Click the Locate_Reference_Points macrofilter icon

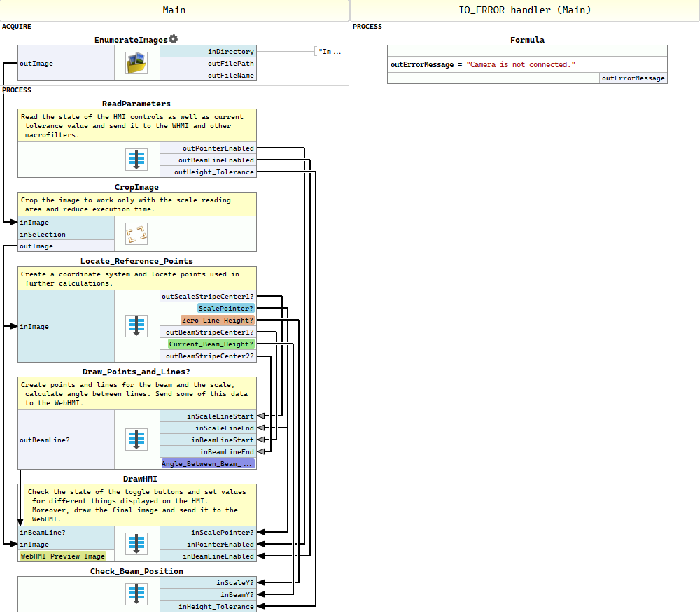tap(136, 326)
